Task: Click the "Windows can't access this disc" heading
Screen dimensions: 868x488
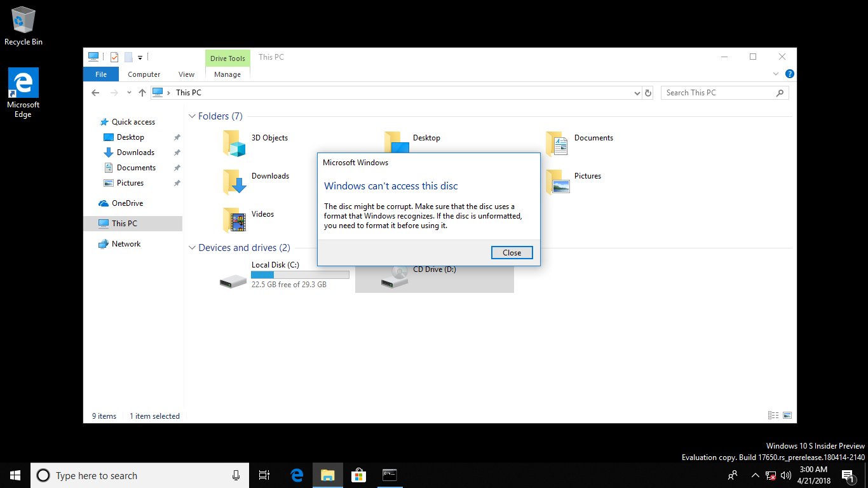Action: click(391, 186)
